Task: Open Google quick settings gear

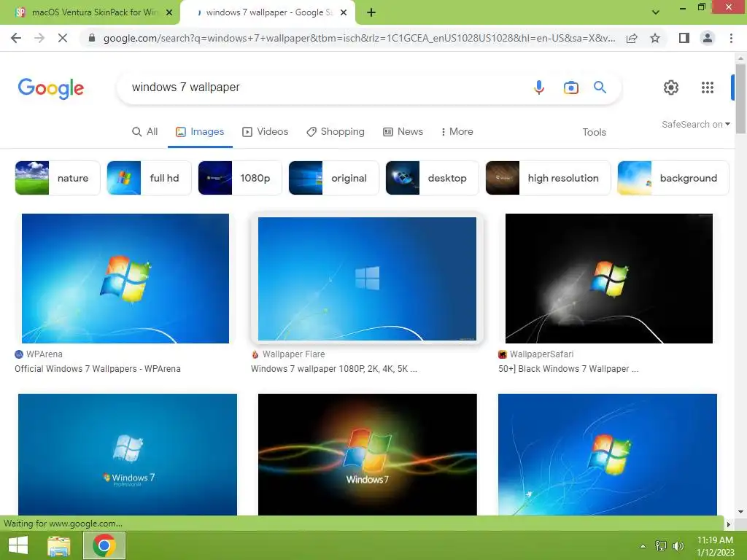Action: [x=671, y=87]
